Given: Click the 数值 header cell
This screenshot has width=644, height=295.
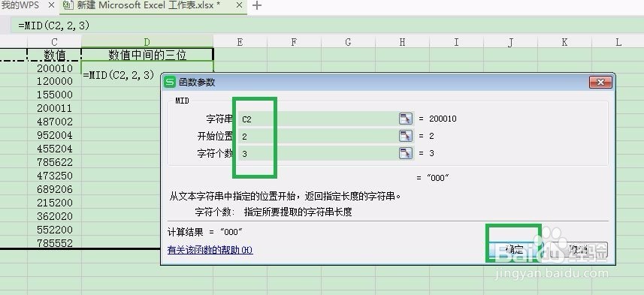Looking at the screenshot, I should 54,55.
